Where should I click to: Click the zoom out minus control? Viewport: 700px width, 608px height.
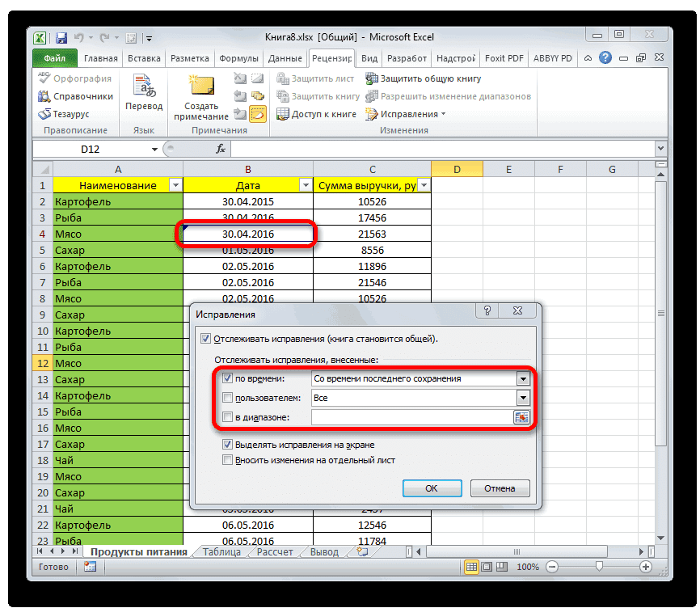tap(550, 567)
